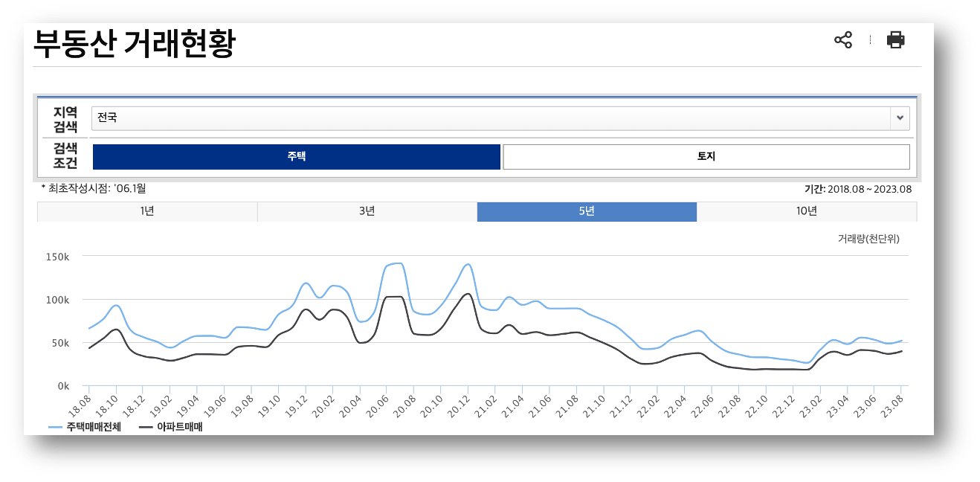Viewport: 980px width, 482px height.
Task: Click the 지역 검색 label
Action: pos(65,119)
